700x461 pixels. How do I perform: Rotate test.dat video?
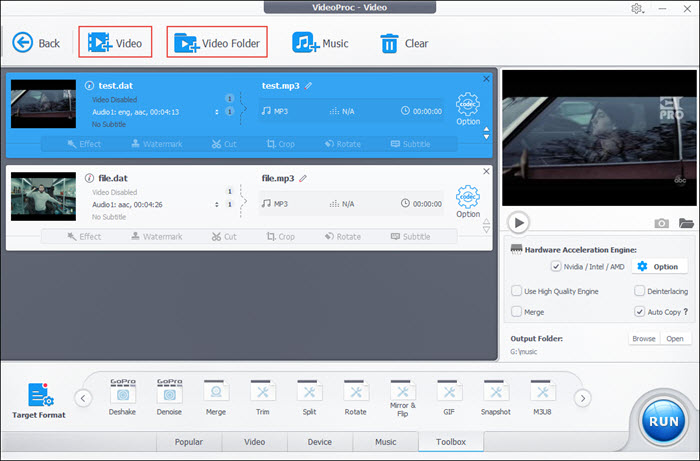(x=342, y=144)
